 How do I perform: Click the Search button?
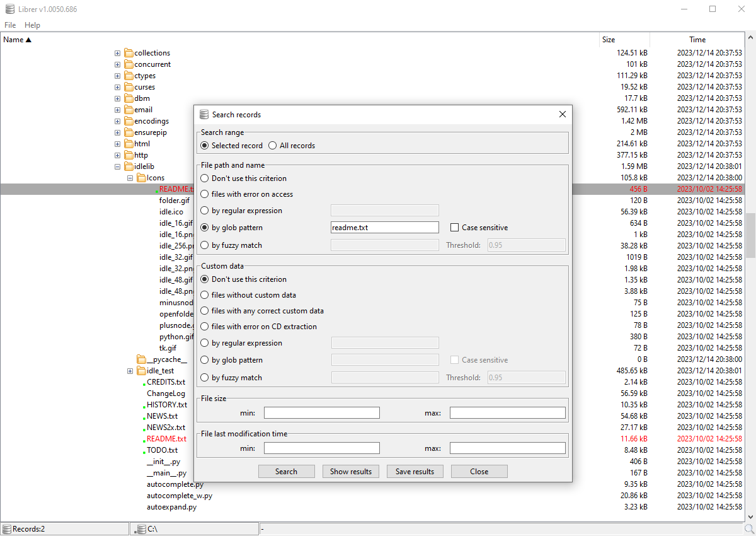[x=287, y=472]
